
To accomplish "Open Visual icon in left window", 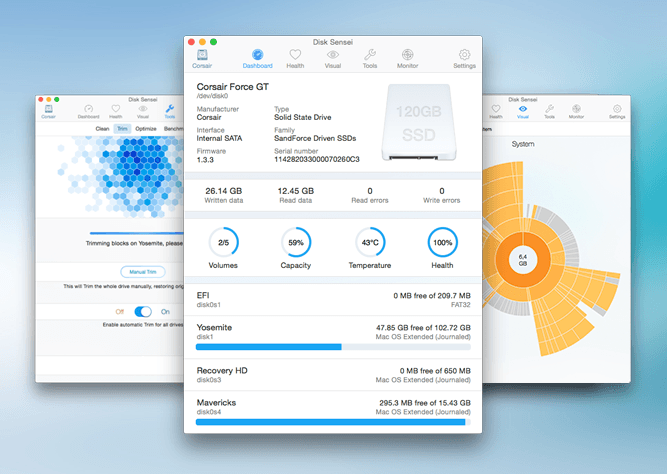I will pos(143,109).
